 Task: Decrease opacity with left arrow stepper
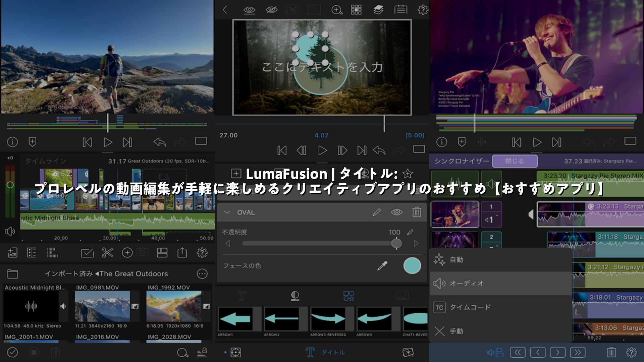point(228,243)
